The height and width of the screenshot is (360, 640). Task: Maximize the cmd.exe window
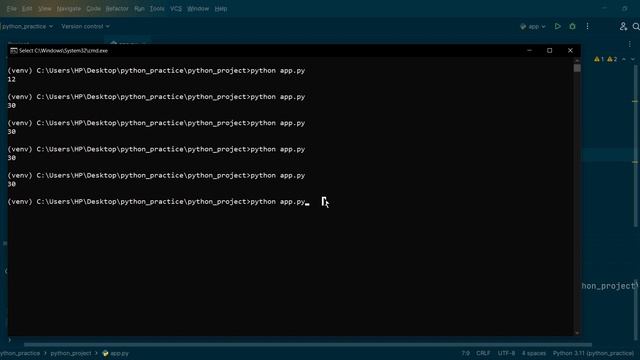pos(549,51)
